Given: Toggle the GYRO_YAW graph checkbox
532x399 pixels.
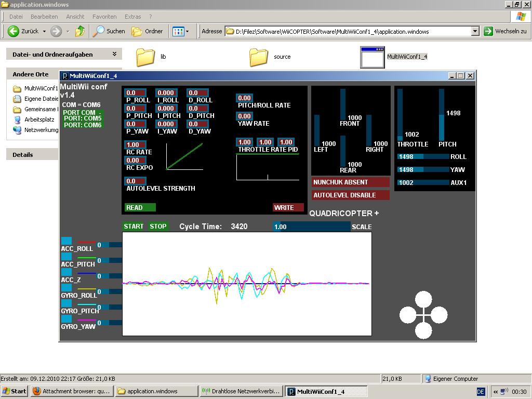Looking at the screenshot, I should coord(66,320).
